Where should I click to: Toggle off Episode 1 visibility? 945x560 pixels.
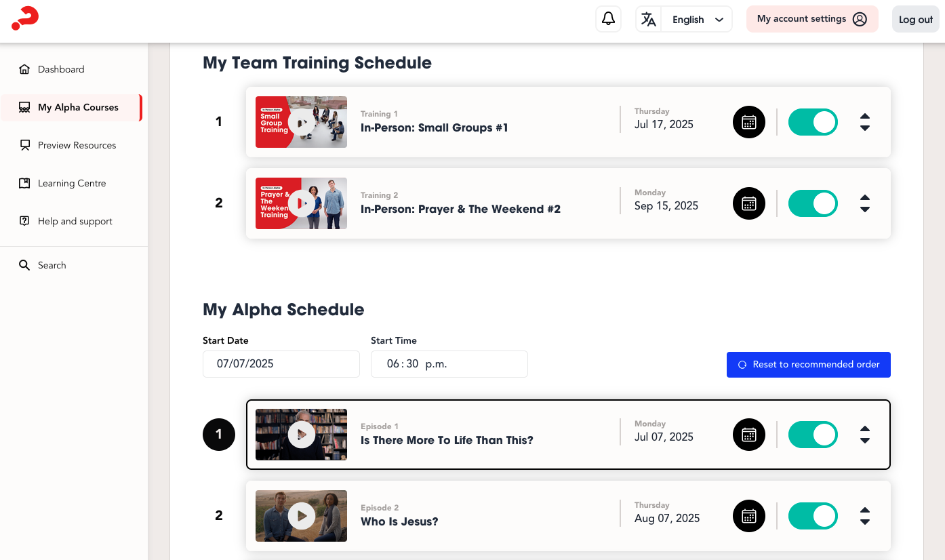pyautogui.click(x=813, y=435)
